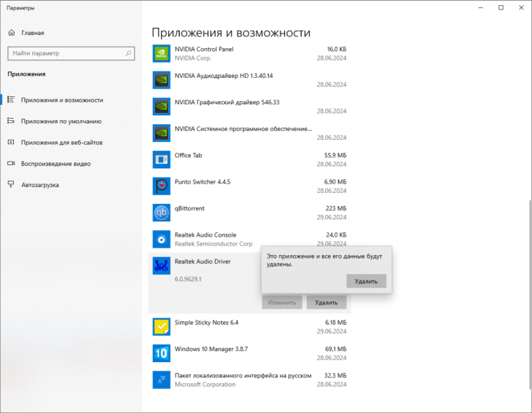Click the Realtek Semiconductor Corp publisher text
The height and width of the screenshot is (413, 532).
click(x=214, y=243)
